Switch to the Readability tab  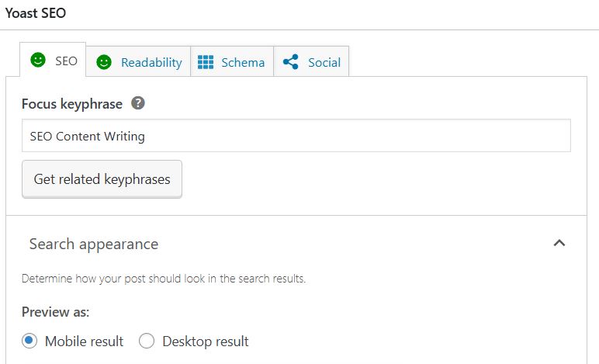pyautogui.click(x=138, y=61)
